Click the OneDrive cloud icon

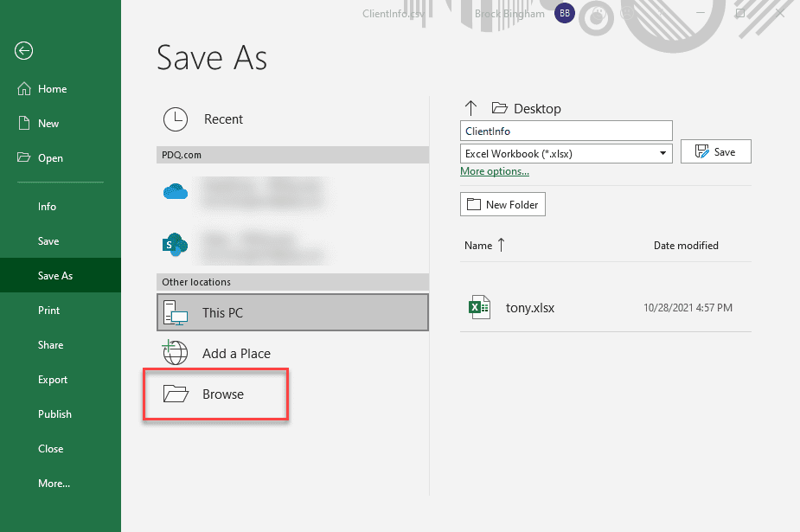tap(176, 192)
